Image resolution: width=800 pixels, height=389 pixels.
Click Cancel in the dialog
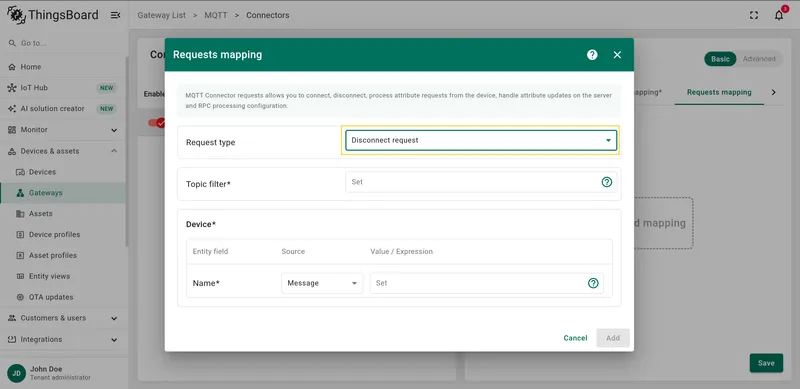click(575, 338)
